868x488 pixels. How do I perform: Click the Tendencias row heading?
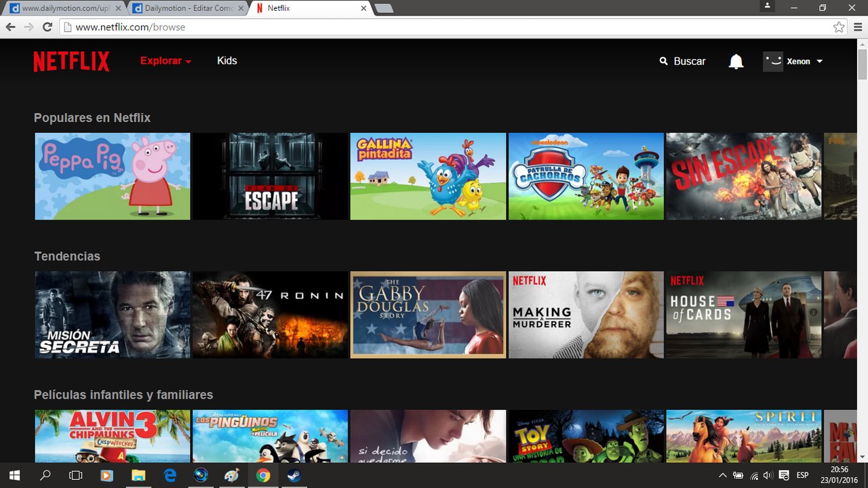(67, 256)
